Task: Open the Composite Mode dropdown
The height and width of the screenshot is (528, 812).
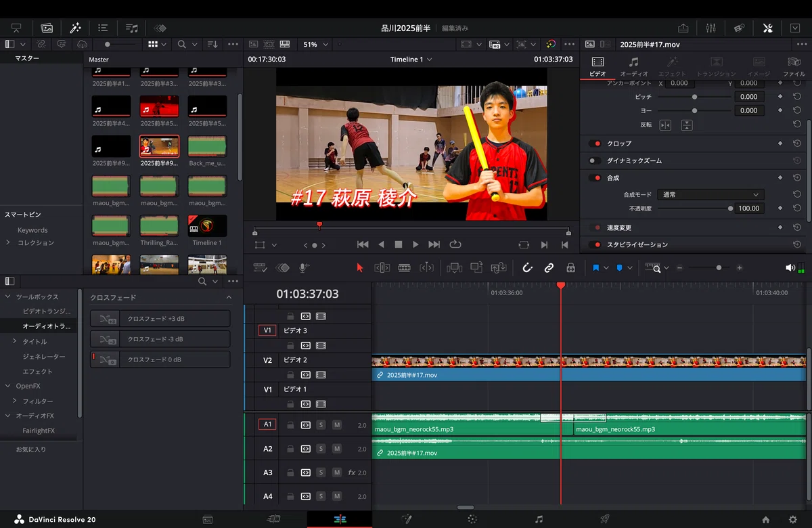Action: tap(711, 194)
